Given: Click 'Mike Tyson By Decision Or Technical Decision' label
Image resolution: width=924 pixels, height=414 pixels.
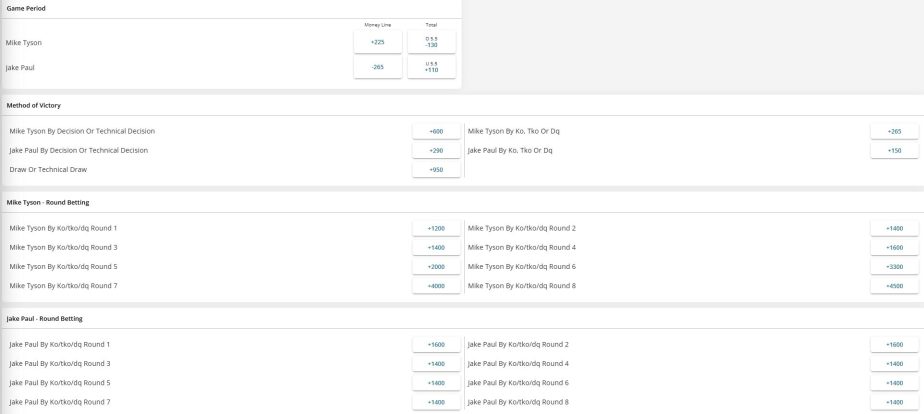Looking at the screenshot, I should [82, 131].
